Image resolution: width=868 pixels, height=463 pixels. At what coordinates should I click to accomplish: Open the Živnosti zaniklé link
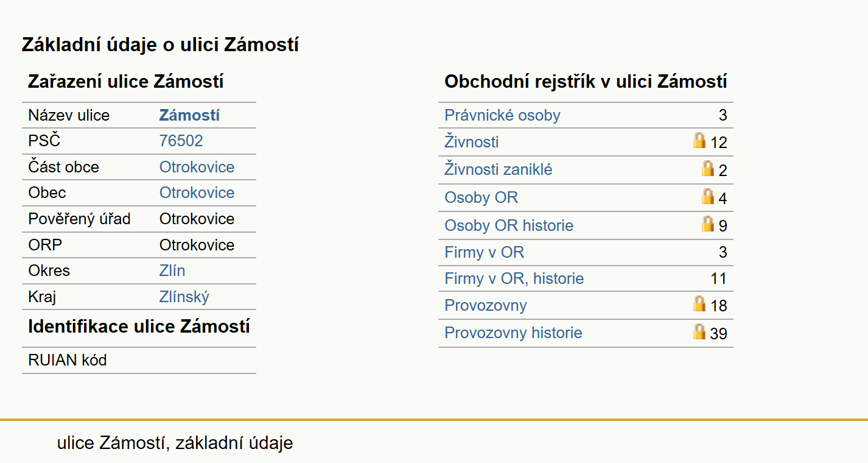tap(499, 169)
